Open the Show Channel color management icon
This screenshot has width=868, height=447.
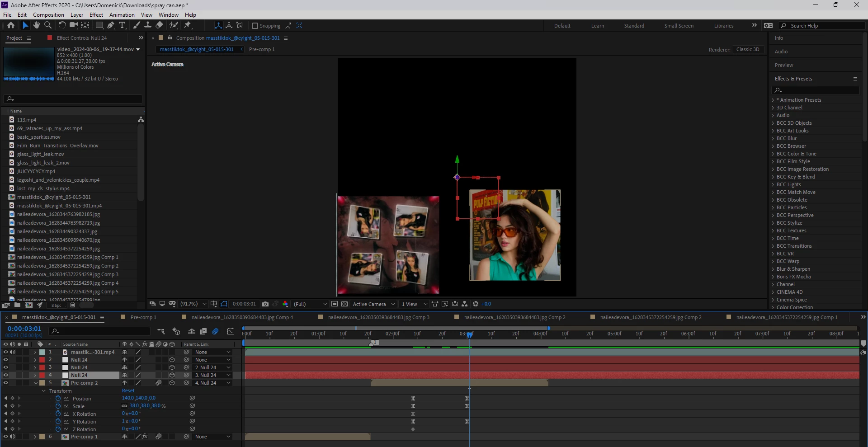[285, 304]
